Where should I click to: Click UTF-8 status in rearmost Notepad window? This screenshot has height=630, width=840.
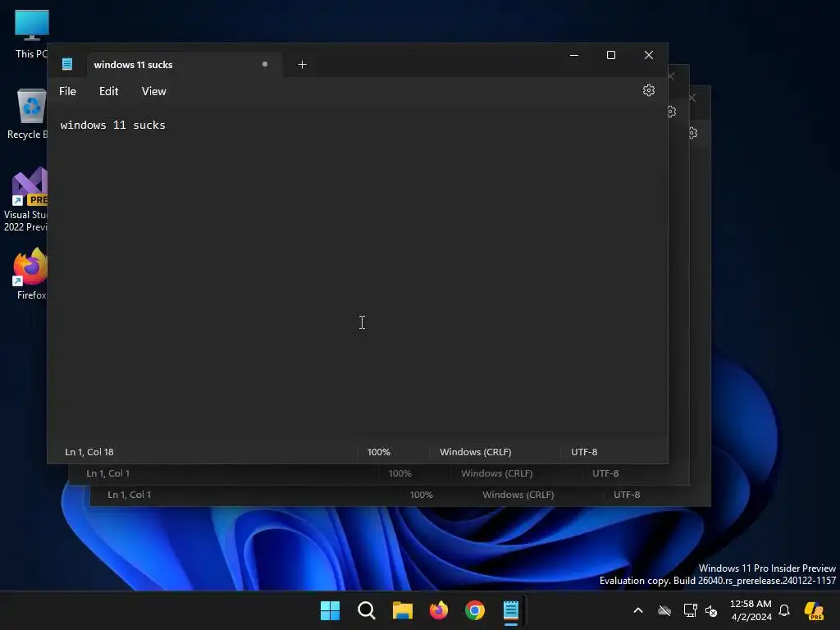(627, 495)
